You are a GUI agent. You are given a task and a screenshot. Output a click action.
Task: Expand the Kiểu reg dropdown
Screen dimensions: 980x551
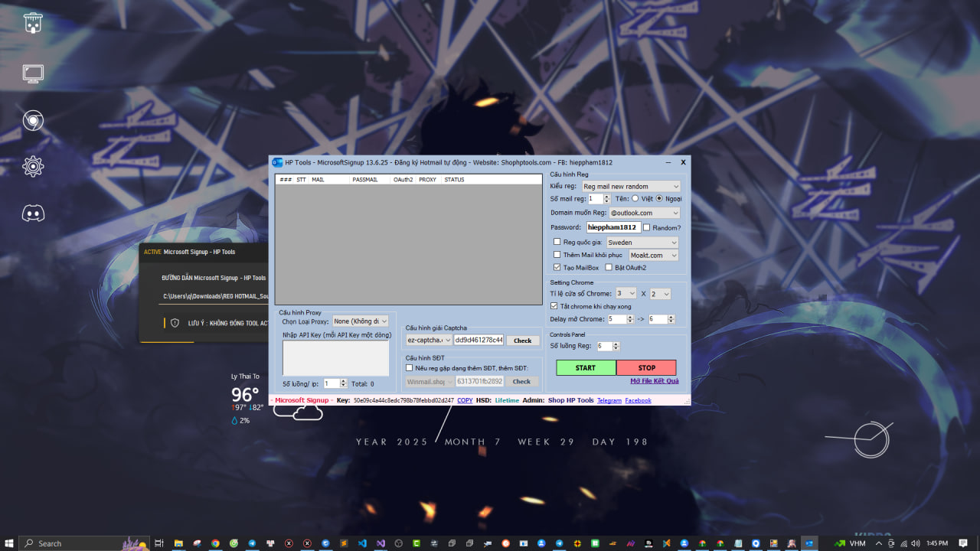point(630,186)
